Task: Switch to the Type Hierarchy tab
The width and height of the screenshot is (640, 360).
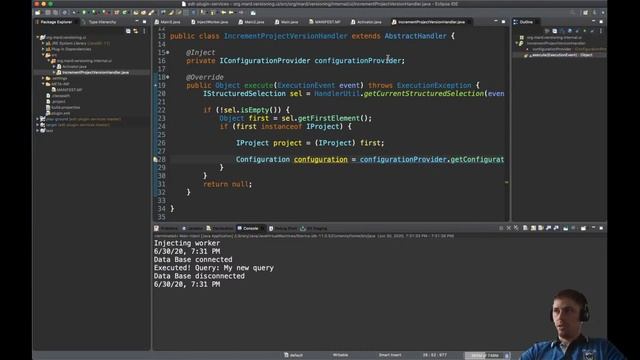Action: 99,22
